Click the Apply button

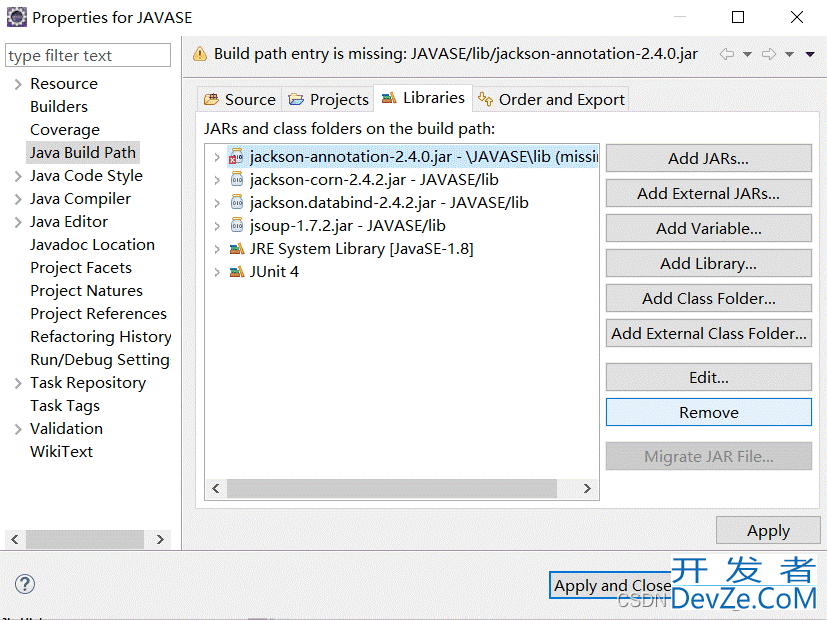[768, 530]
